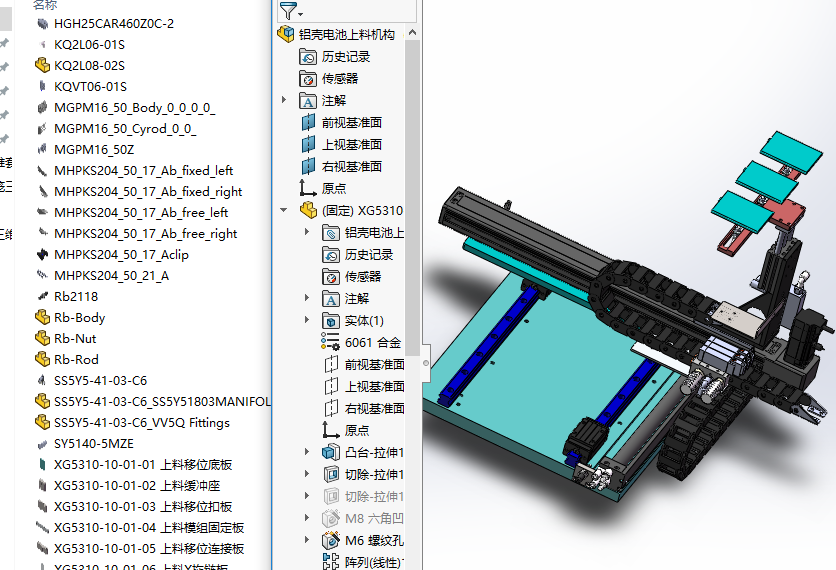The width and height of the screenshot is (836, 570).
Task: Select file MHPKS204_50_17_Ab_free_right
Action: (x=146, y=234)
